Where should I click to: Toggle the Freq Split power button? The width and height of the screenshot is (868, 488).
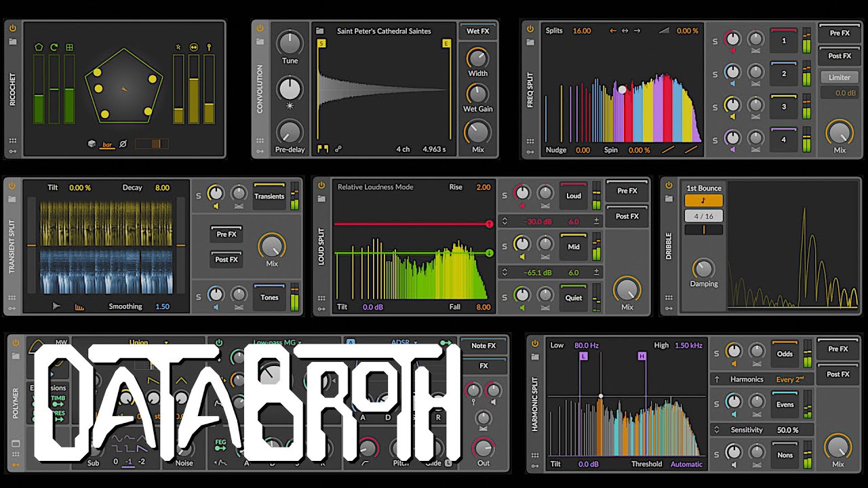pyautogui.click(x=530, y=28)
